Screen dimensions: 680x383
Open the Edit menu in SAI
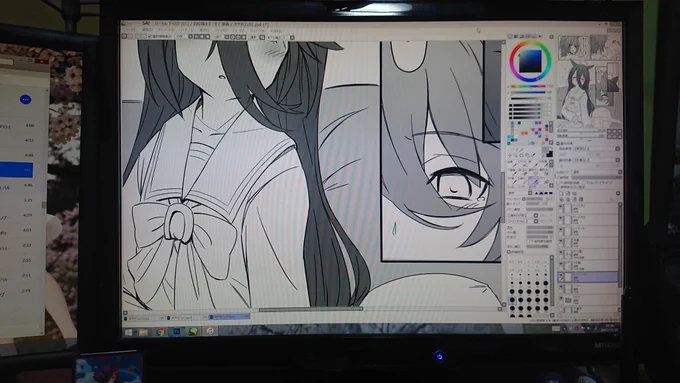click(x=147, y=29)
